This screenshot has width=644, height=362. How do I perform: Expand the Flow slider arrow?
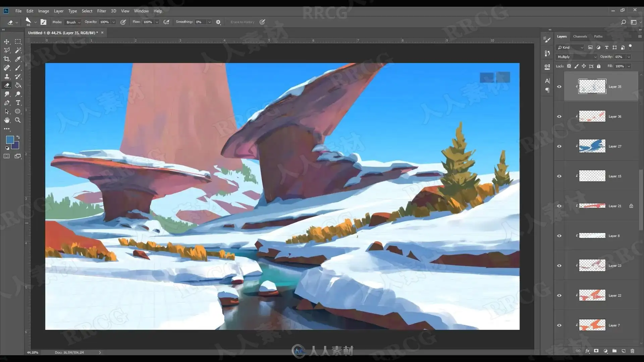point(157,22)
